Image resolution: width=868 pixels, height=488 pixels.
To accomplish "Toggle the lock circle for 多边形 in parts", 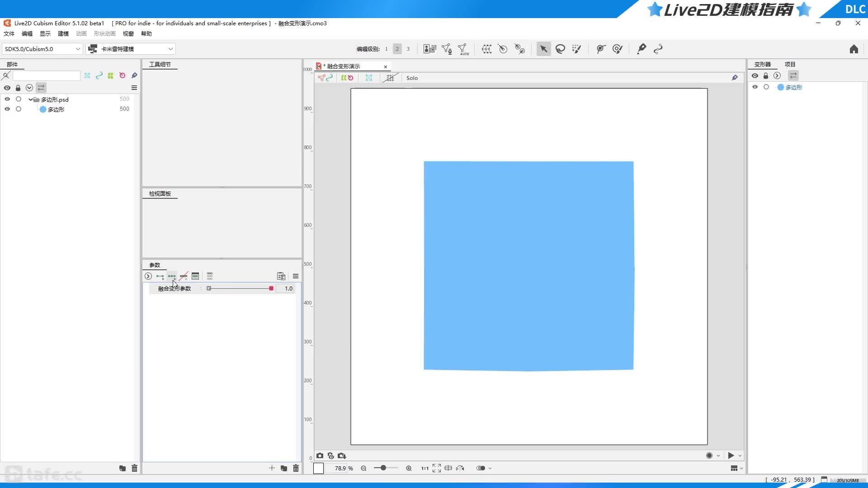I will point(19,109).
